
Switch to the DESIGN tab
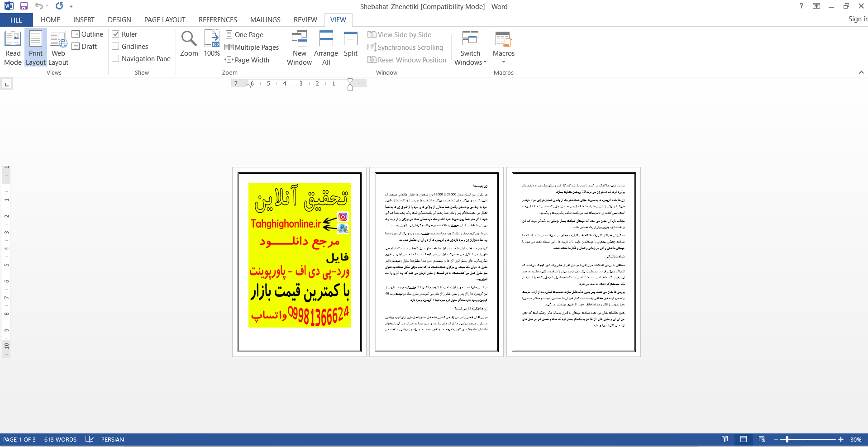(x=119, y=20)
